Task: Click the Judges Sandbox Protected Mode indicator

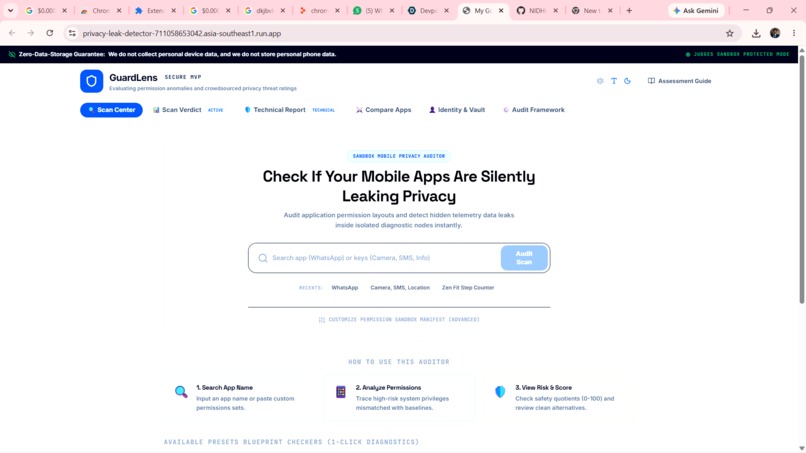Action: (x=737, y=55)
